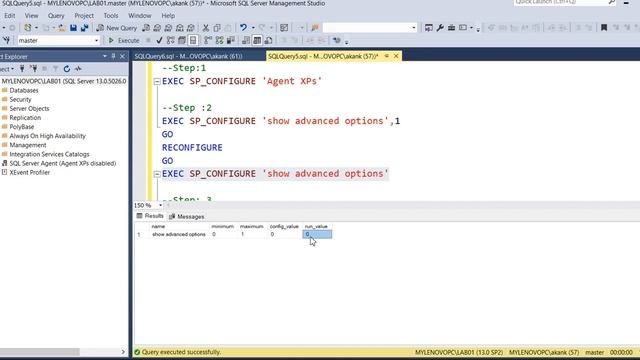Click the Query Options icon
640x360 pixels.
point(182,40)
